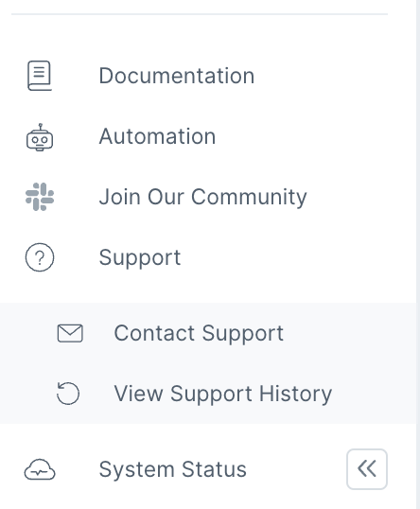
Task: Click the Documentation book icon
Action: pos(40,76)
